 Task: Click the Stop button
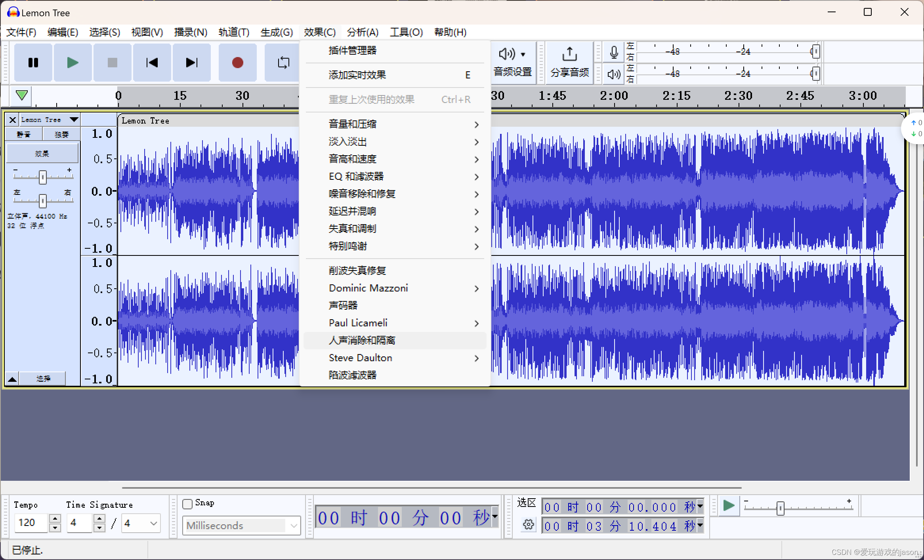113,63
